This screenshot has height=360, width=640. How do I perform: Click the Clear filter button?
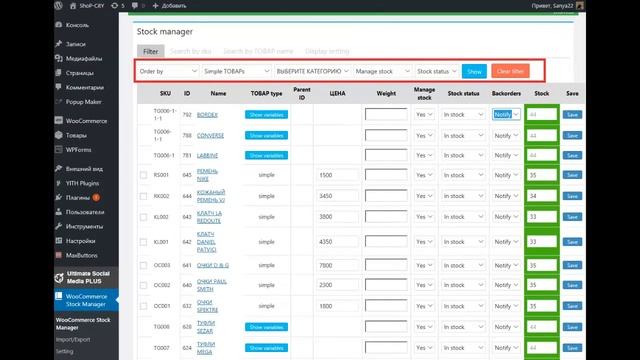[510, 71]
